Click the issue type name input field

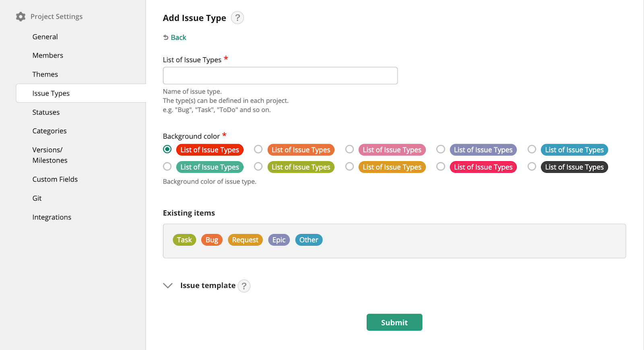pos(280,76)
